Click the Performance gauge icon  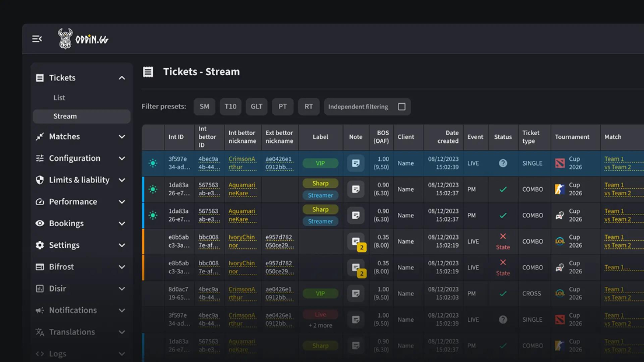tap(40, 202)
